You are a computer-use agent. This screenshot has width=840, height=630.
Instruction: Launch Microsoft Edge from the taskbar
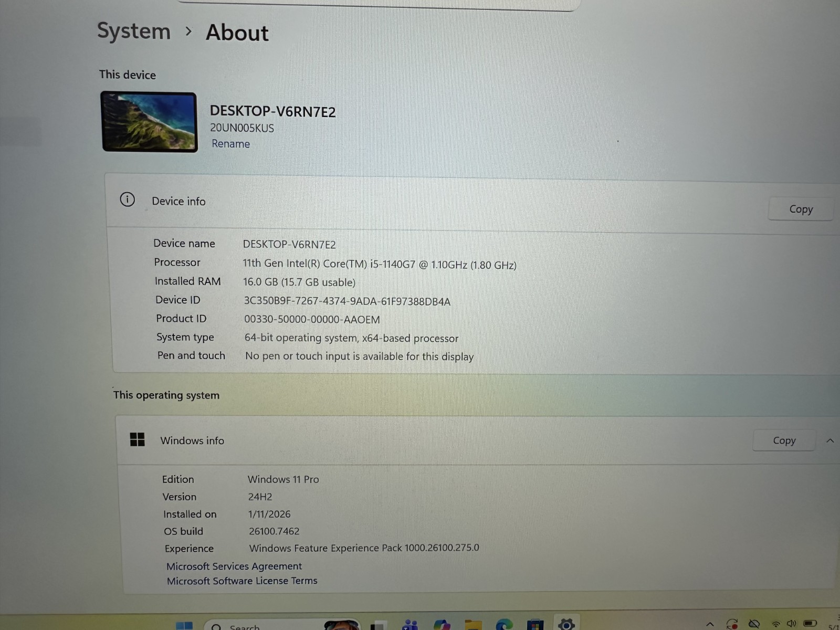click(504, 625)
